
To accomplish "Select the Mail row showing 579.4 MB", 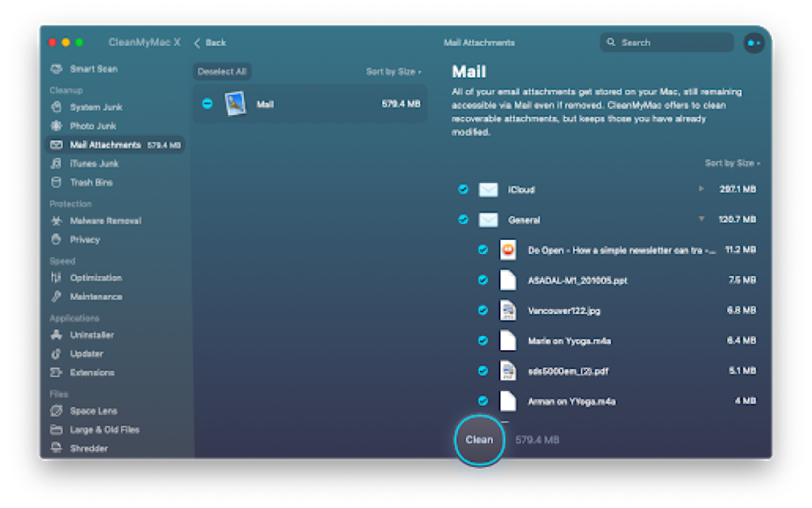I will coord(310,104).
